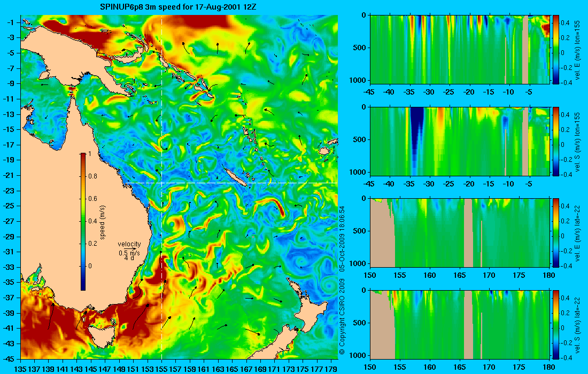588x374 pixels.
Task: Click the map's vertical speed colorbar
Action: [83, 222]
